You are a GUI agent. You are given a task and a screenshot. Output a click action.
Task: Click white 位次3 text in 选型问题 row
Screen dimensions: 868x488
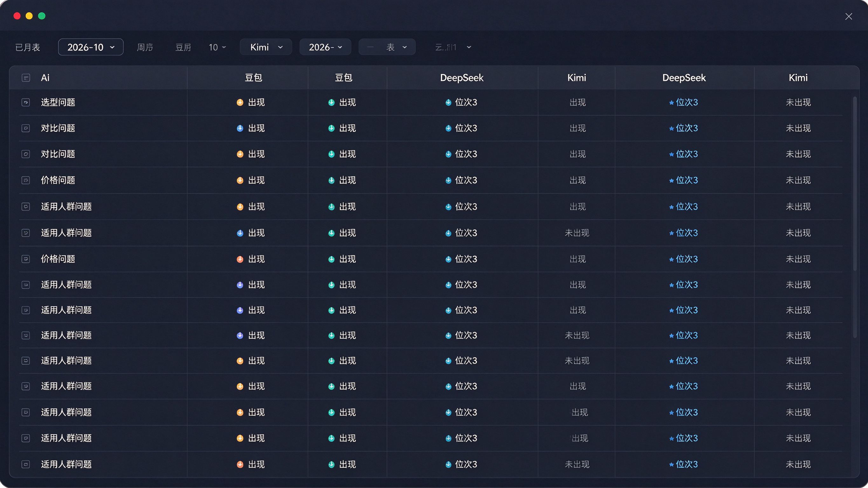click(x=466, y=102)
